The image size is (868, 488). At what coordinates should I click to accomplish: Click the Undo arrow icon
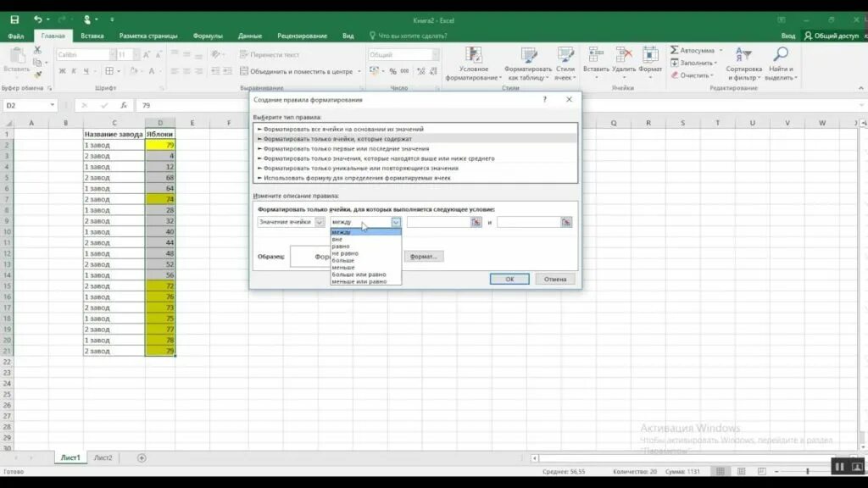pyautogui.click(x=37, y=20)
